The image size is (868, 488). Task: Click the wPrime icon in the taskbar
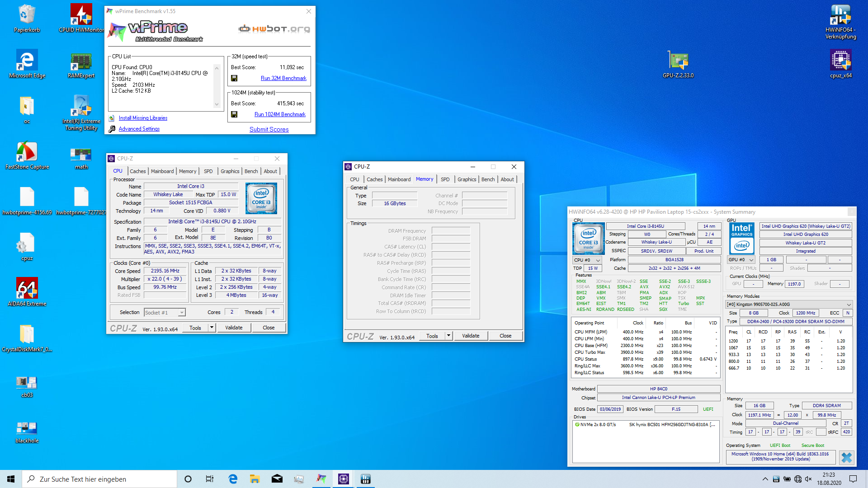(321, 479)
